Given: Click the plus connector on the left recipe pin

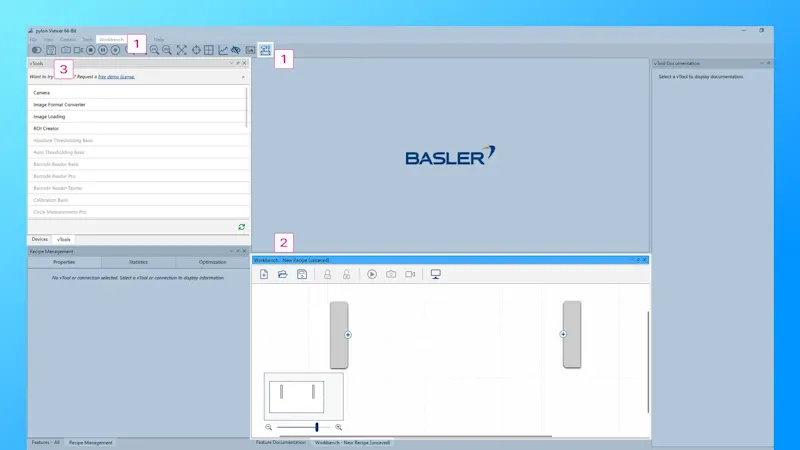Looking at the screenshot, I should click(348, 335).
